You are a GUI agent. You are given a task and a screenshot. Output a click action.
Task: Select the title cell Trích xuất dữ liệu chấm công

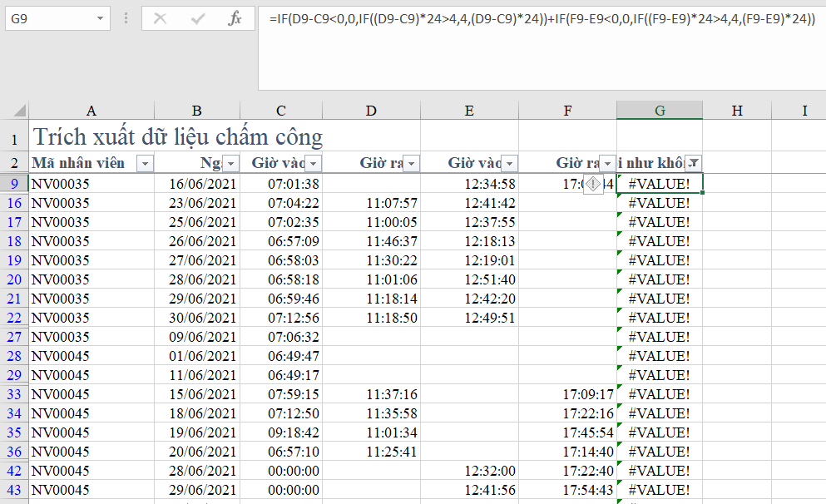pos(176,136)
